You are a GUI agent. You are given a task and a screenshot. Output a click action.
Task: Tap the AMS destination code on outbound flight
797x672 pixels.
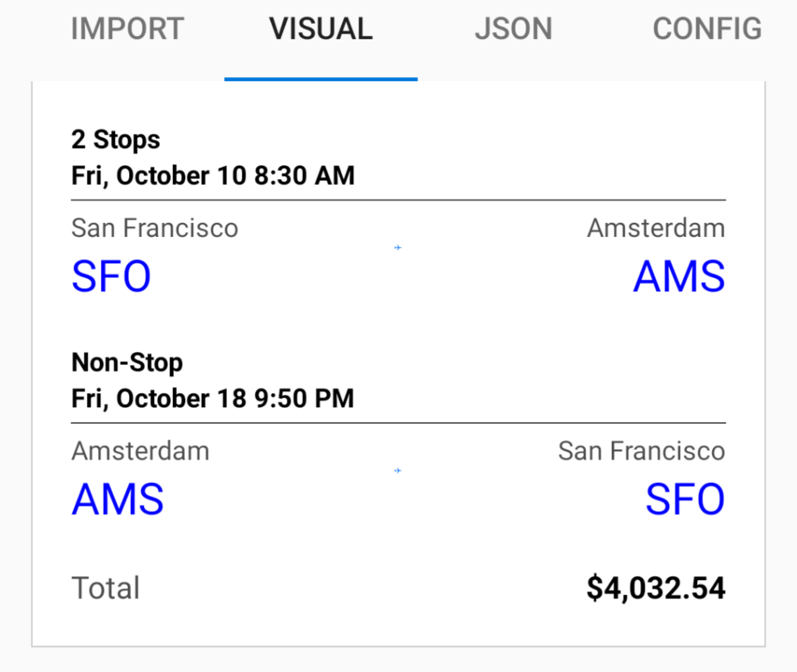click(679, 276)
